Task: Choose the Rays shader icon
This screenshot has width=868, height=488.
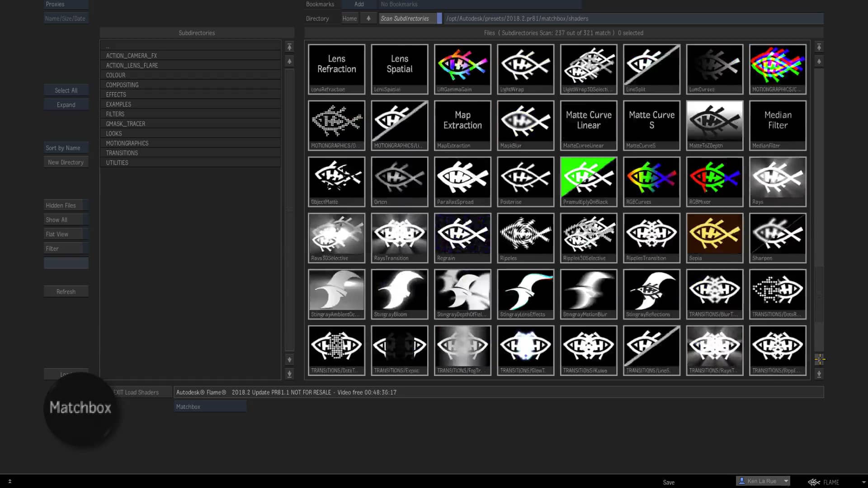Action: click(x=778, y=181)
